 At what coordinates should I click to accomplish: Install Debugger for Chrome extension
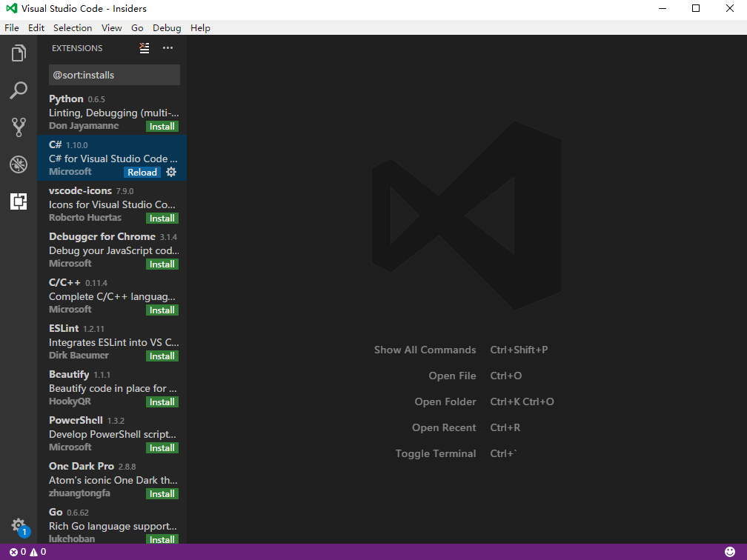[162, 264]
